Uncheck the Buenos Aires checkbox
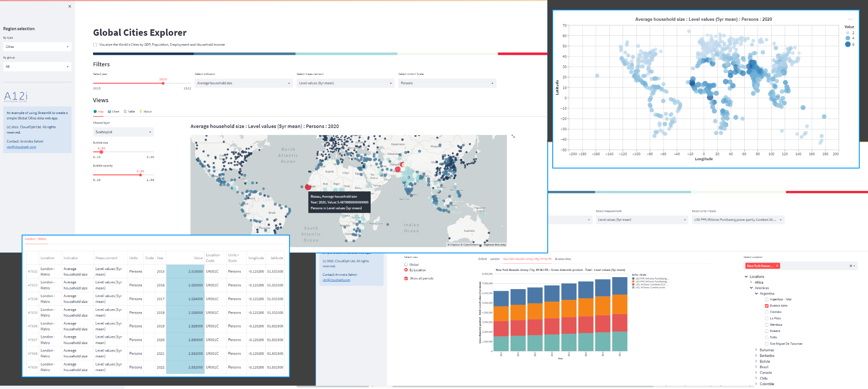Screen dimensions: 868x389 [x=767, y=306]
